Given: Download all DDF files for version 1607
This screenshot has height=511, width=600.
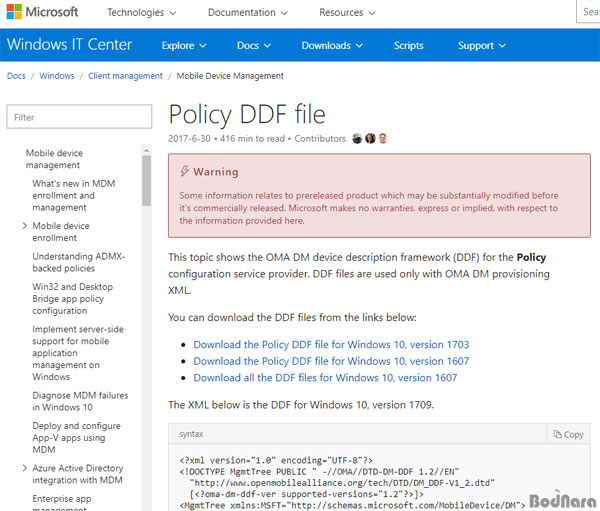Looking at the screenshot, I should pyautogui.click(x=325, y=378).
